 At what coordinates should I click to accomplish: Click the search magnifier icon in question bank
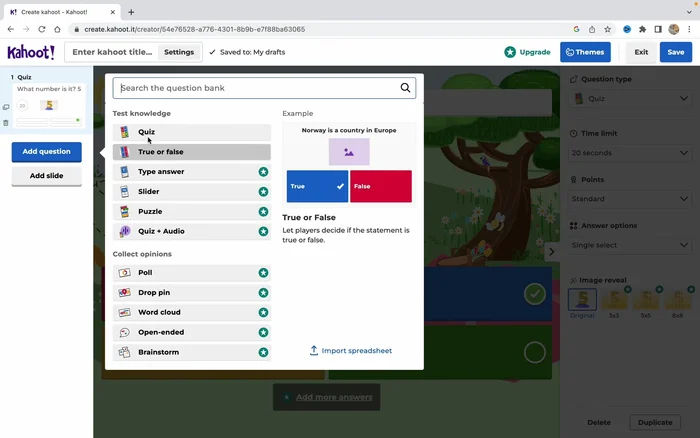coord(405,88)
